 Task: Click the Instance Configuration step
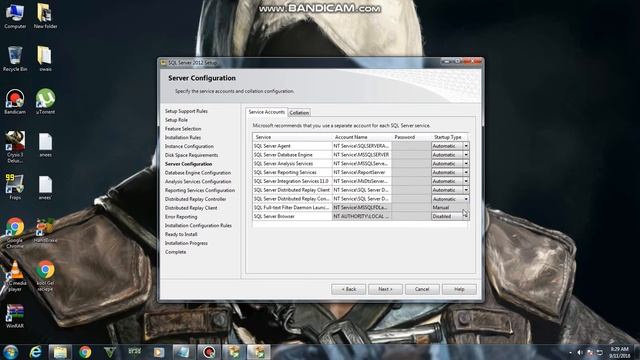(x=189, y=146)
